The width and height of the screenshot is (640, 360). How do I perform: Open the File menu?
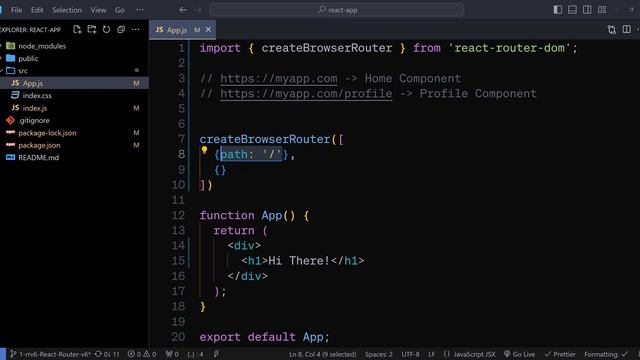(x=17, y=10)
